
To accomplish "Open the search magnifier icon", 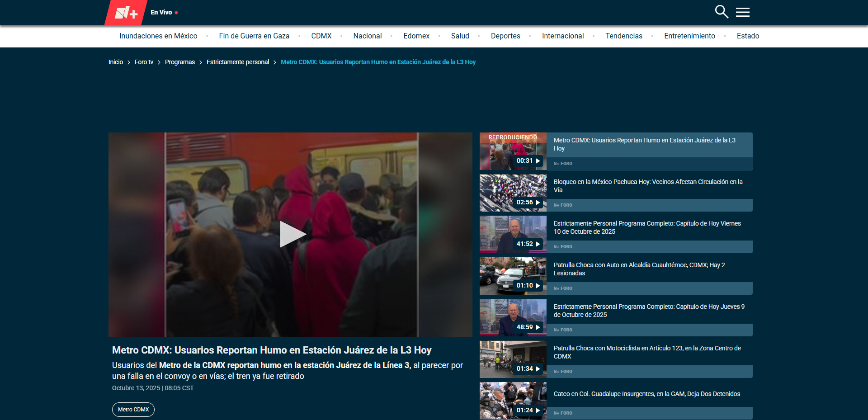I will click(722, 12).
